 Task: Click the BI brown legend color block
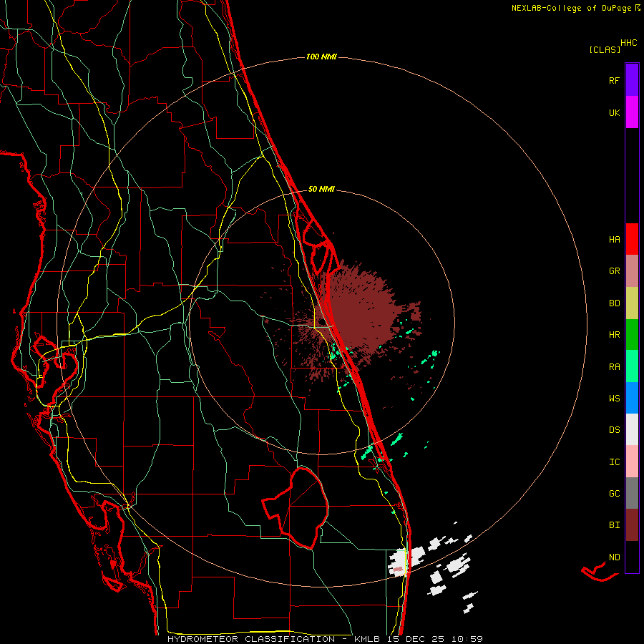coord(632,525)
